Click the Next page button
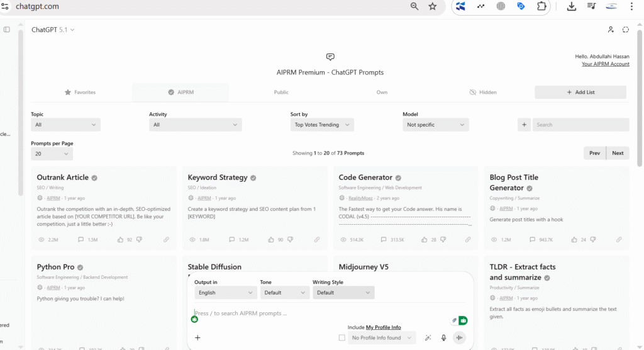Viewport: 644px width, 350px height. tap(618, 153)
